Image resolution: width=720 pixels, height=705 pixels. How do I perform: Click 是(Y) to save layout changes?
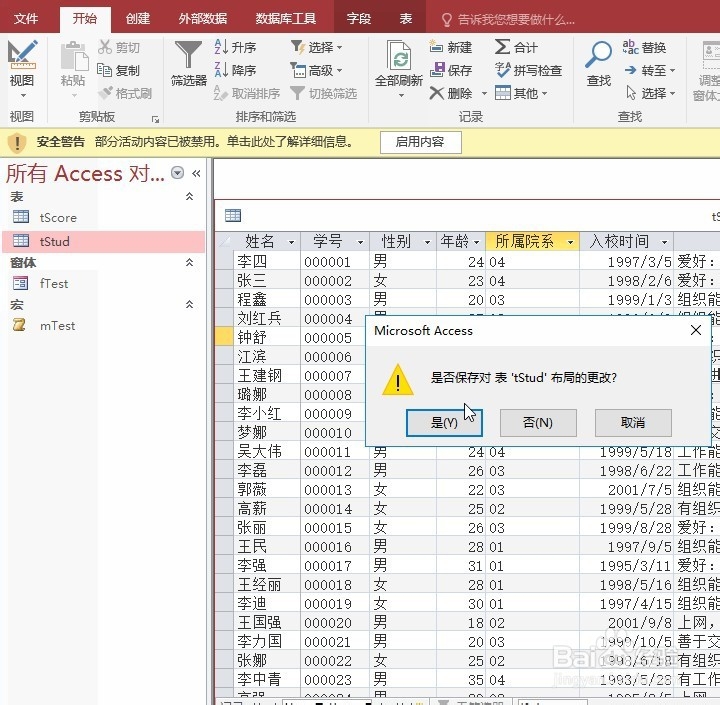(x=444, y=423)
